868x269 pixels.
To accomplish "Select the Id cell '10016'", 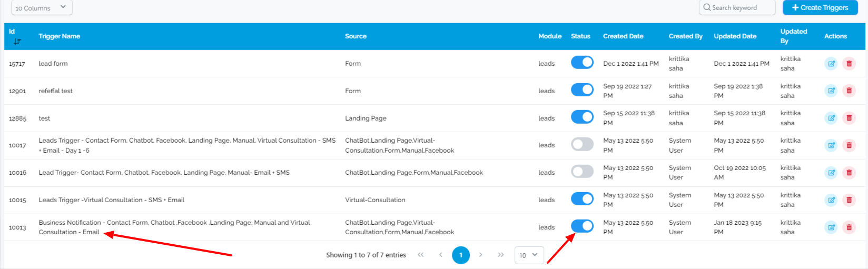I will pyautogui.click(x=17, y=173).
